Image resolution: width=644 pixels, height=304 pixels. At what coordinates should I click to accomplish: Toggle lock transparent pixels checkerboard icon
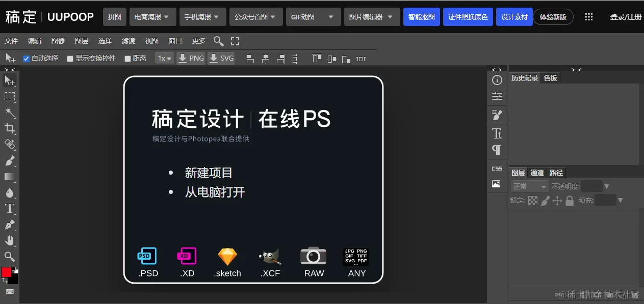533,201
